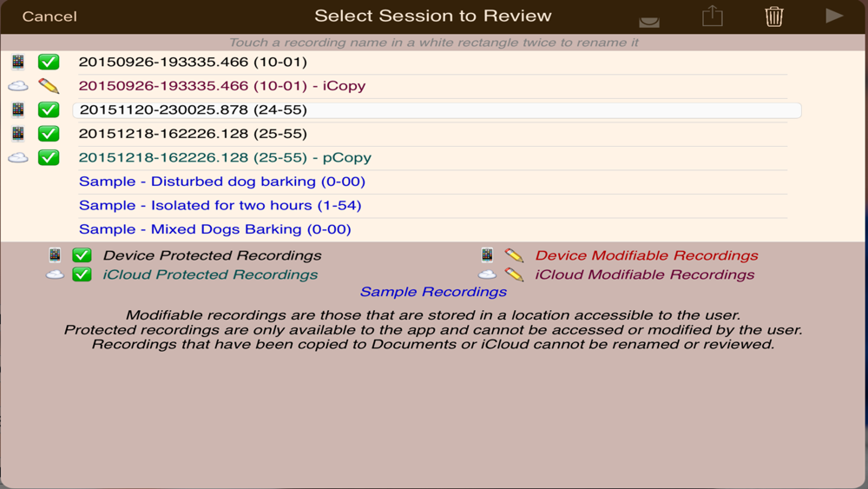Tap the share export icon
The width and height of the screenshot is (868, 489).
pyautogui.click(x=713, y=16)
